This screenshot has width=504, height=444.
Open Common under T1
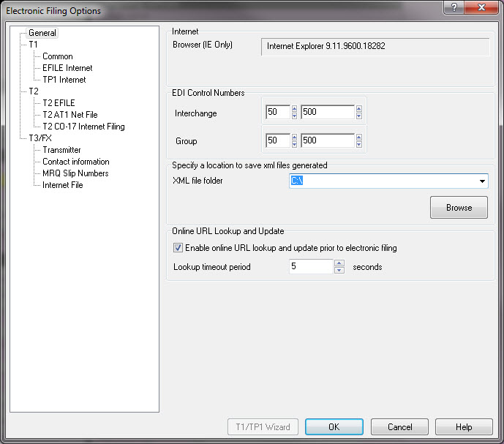(x=58, y=56)
